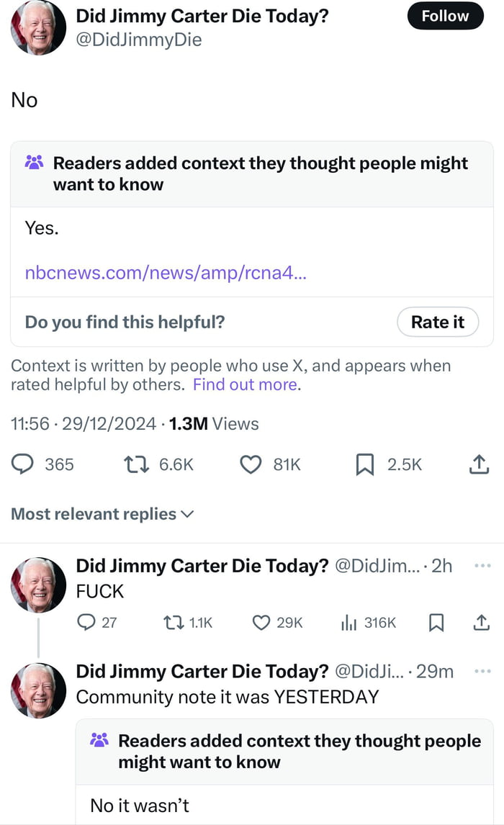The width and height of the screenshot is (504, 825).
Task: Bookmark the FUCK reply
Action: pyautogui.click(x=436, y=622)
